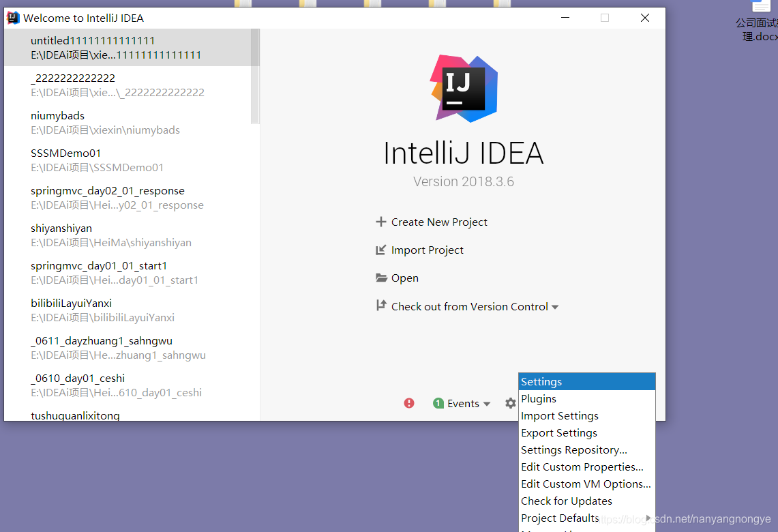Image resolution: width=778 pixels, height=532 pixels.
Task: Click the large IntelliJ IDEA logo
Action: pyautogui.click(x=464, y=89)
